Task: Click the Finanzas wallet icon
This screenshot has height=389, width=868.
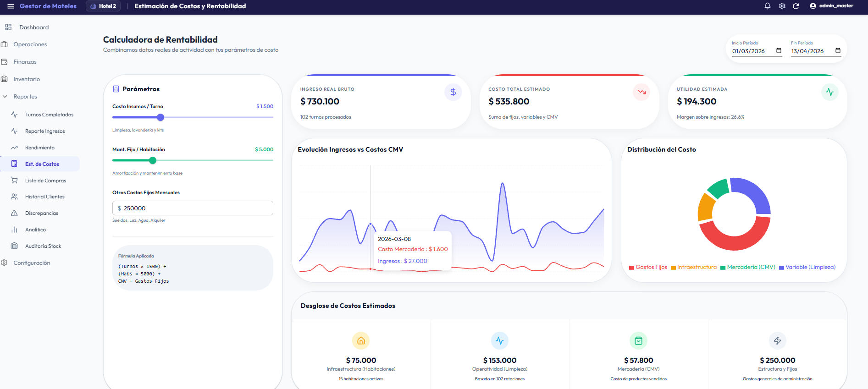Action: point(5,62)
